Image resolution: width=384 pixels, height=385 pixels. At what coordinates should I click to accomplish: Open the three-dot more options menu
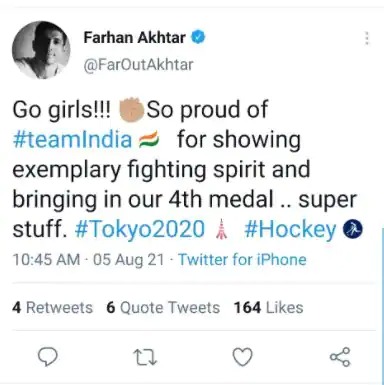pyautogui.click(x=367, y=38)
